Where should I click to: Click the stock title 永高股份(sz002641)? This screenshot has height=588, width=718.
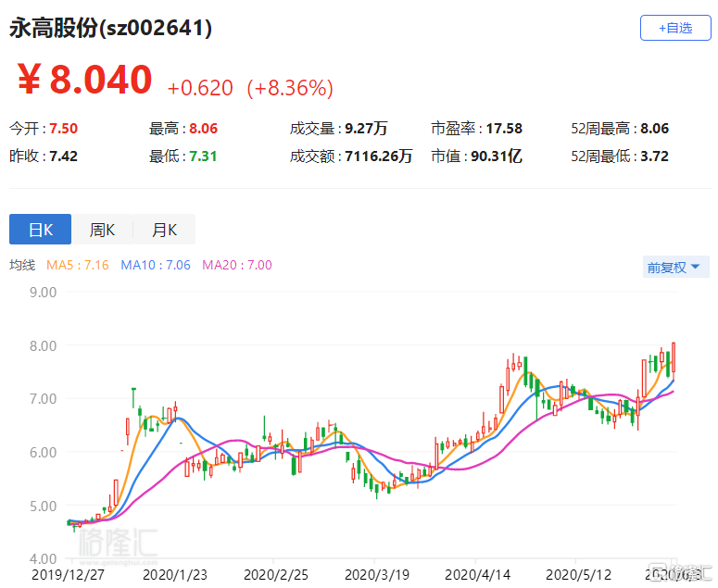(x=111, y=29)
